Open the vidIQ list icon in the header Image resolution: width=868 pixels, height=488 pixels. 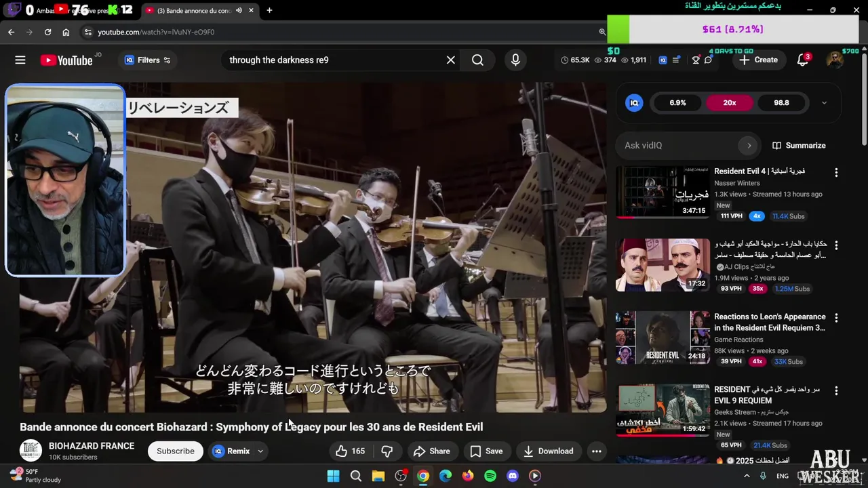676,60
